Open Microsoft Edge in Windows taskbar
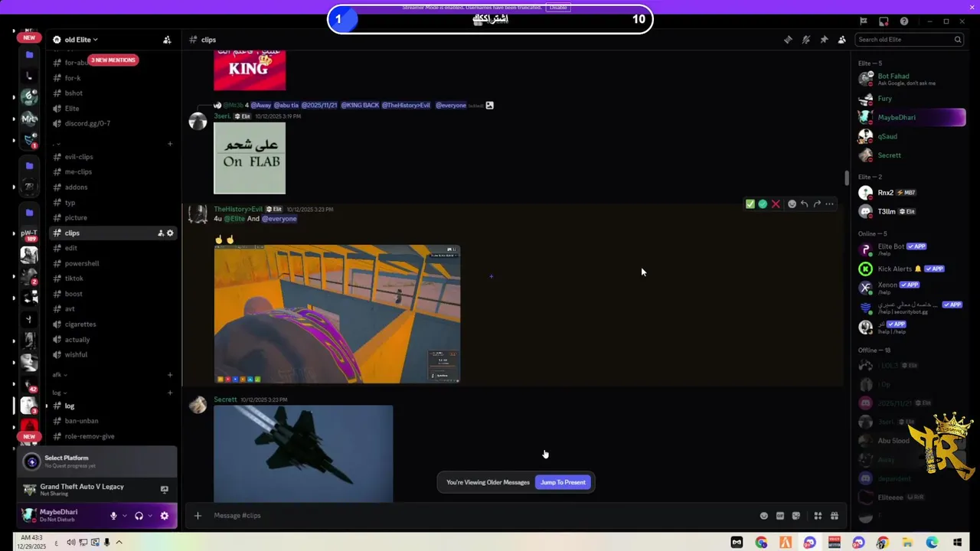The width and height of the screenshot is (980, 551). click(x=932, y=543)
